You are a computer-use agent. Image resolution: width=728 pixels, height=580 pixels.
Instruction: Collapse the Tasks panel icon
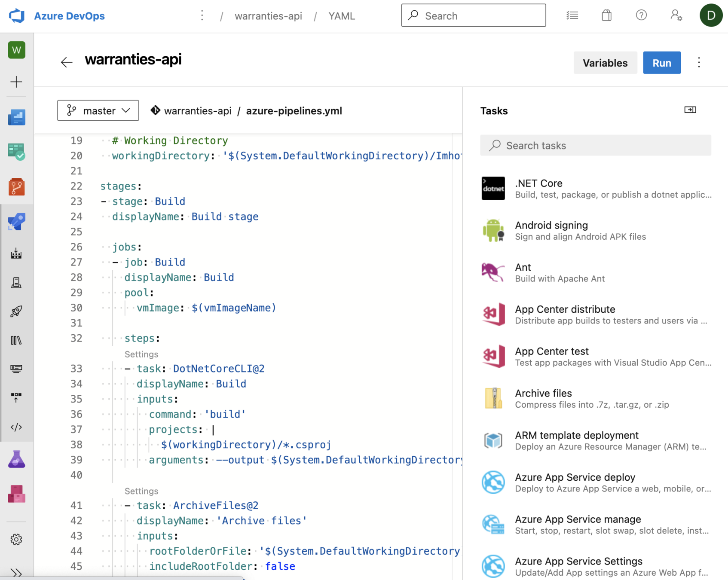pos(690,110)
